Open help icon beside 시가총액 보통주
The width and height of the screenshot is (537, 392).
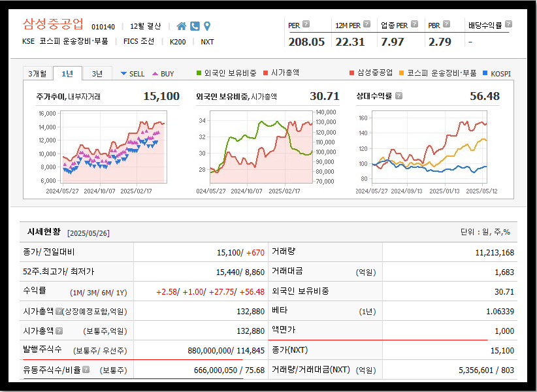(x=59, y=331)
